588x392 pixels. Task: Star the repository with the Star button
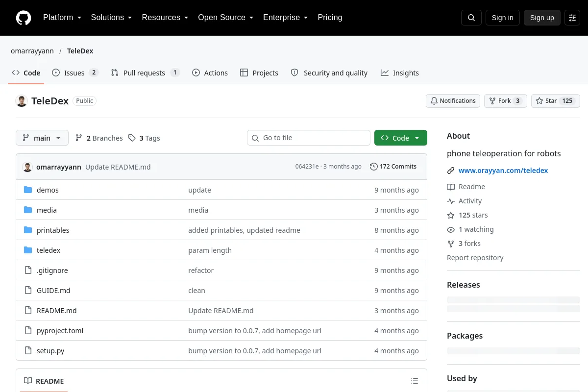(556, 101)
